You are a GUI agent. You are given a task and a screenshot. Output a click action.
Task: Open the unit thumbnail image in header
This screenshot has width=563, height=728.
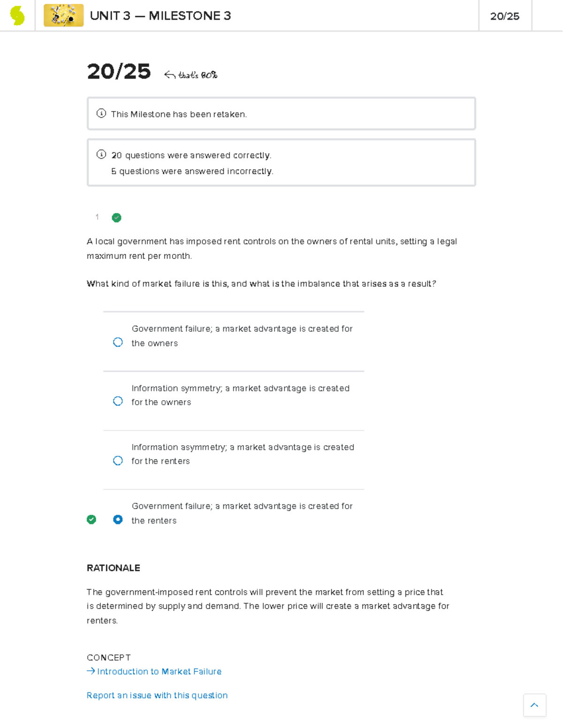[63, 15]
